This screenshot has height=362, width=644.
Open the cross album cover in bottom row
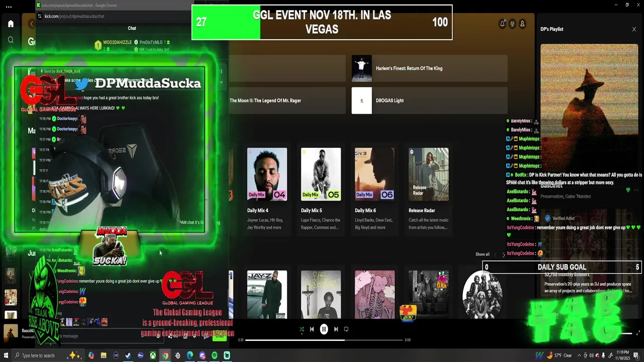(321, 295)
